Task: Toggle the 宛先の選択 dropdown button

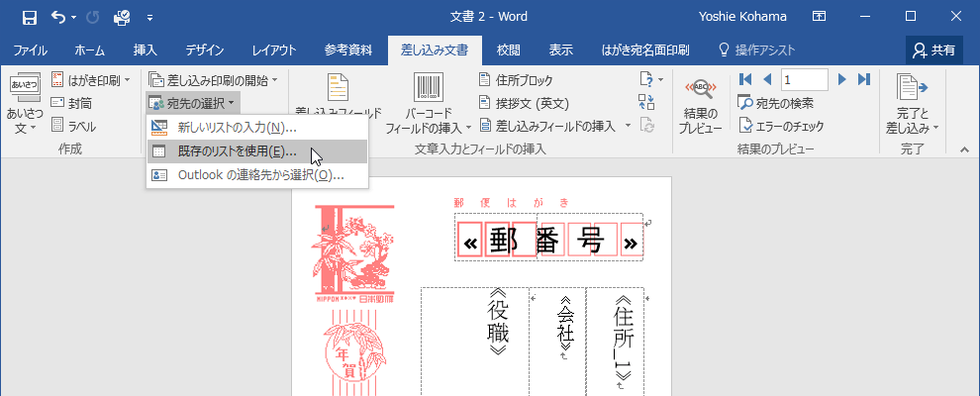Action: [x=192, y=103]
